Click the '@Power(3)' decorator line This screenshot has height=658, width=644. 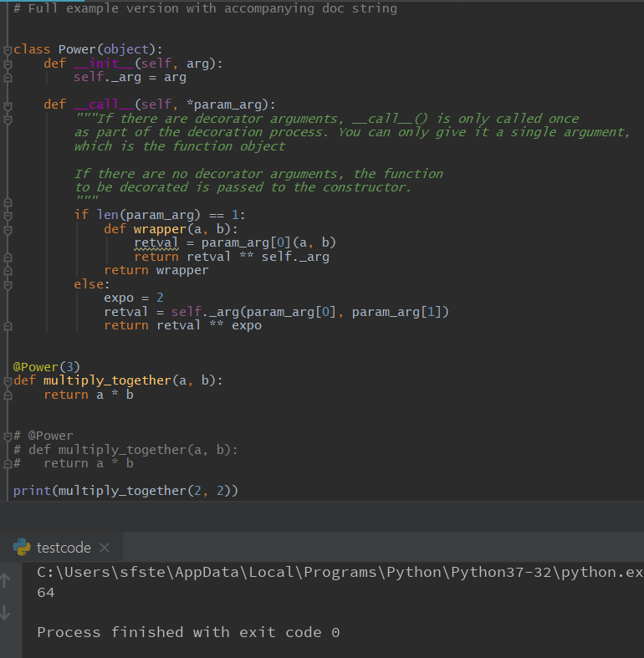pos(47,367)
